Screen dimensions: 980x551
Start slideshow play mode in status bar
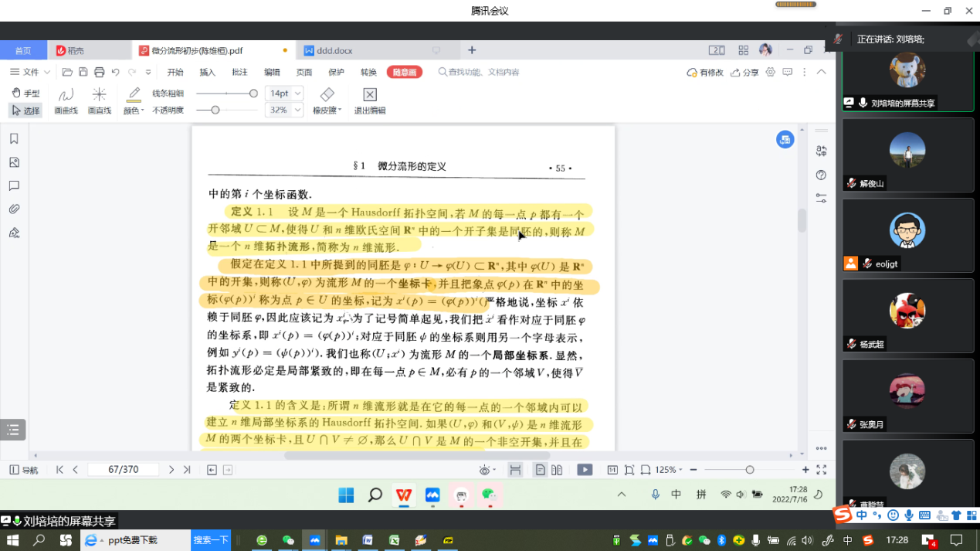(585, 470)
